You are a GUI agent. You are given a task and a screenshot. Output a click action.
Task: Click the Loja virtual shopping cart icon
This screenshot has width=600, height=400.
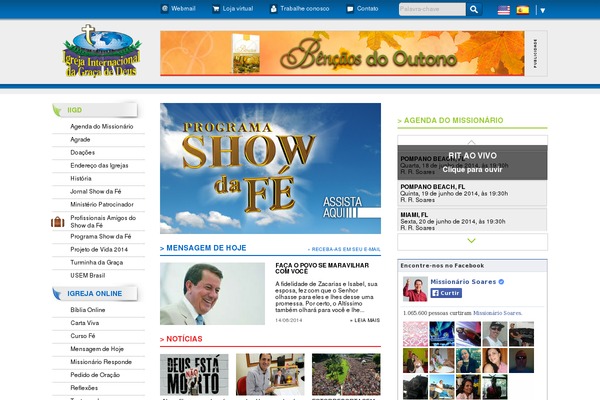(216, 9)
